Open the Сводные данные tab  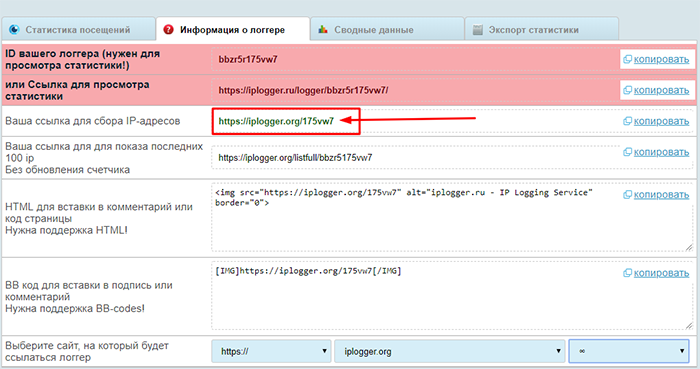coord(387,29)
